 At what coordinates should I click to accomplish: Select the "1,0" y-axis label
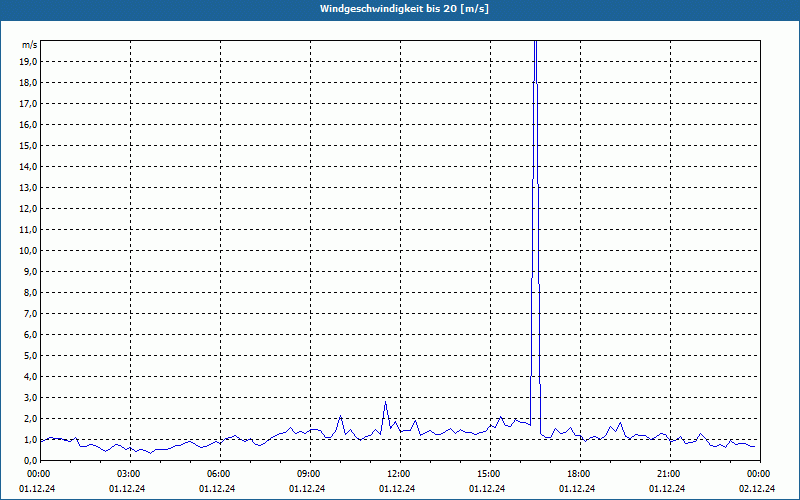[x=30, y=439]
